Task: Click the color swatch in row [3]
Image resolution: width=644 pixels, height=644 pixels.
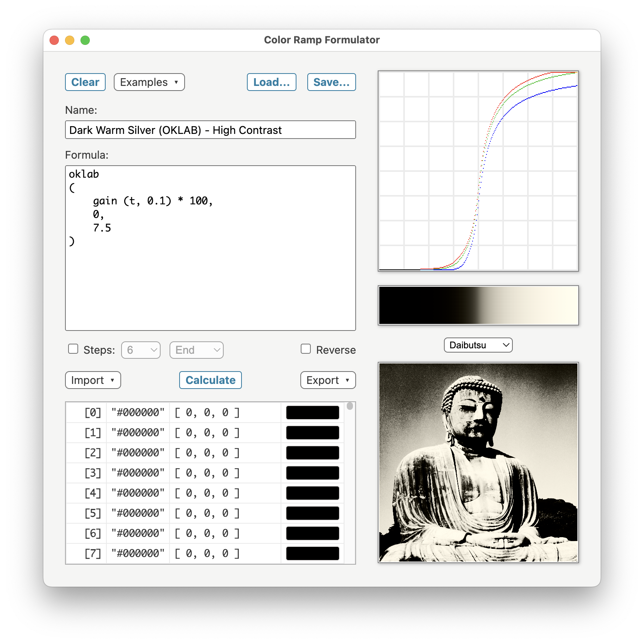Action: pyautogui.click(x=313, y=473)
